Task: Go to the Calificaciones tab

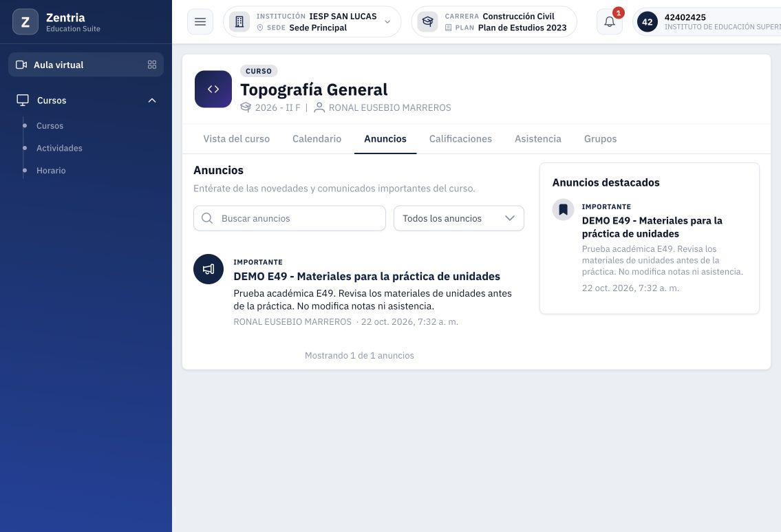Action: 460,139
